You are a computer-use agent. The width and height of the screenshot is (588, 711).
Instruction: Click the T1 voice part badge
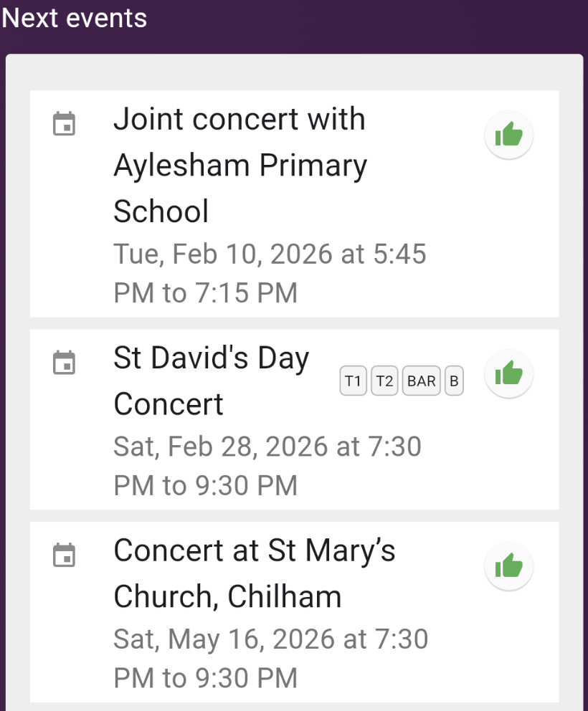tap(353, 381)
